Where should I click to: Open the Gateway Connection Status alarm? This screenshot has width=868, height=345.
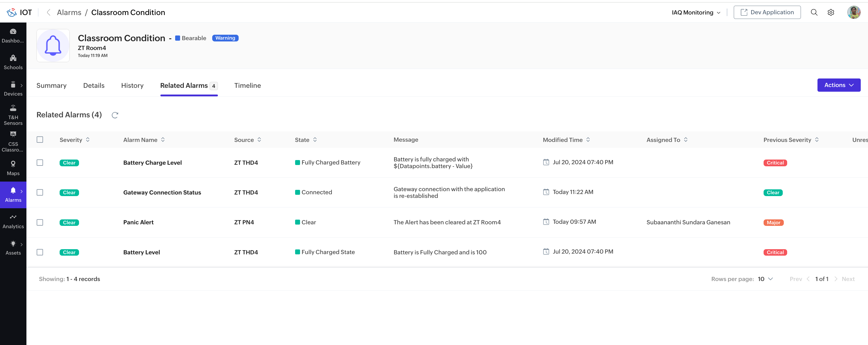(162, 192)
